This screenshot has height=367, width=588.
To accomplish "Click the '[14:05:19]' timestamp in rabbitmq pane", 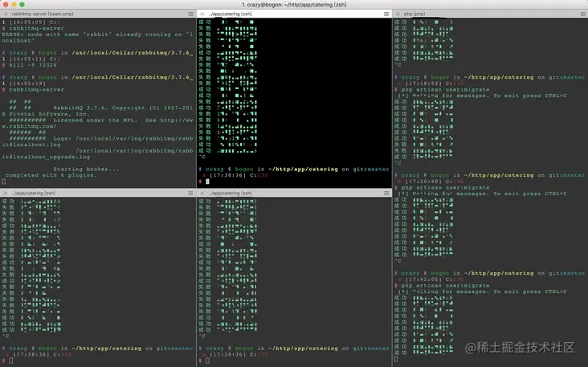I will (27, 84).
